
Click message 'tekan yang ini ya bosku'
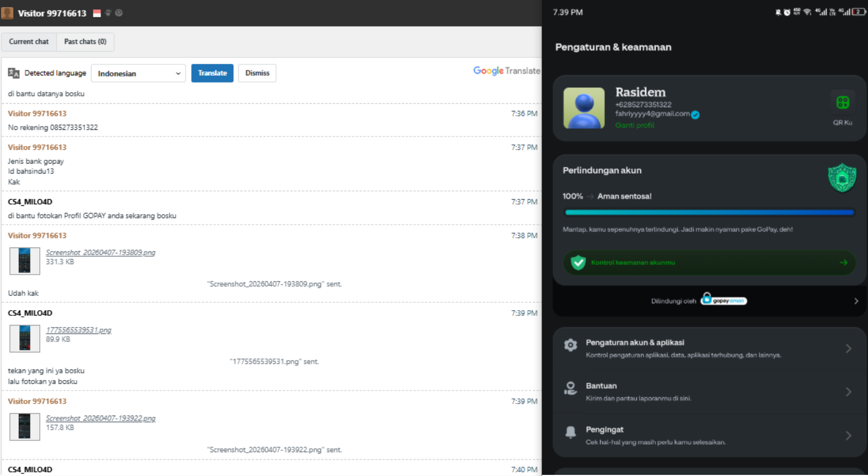pos(46,371)
